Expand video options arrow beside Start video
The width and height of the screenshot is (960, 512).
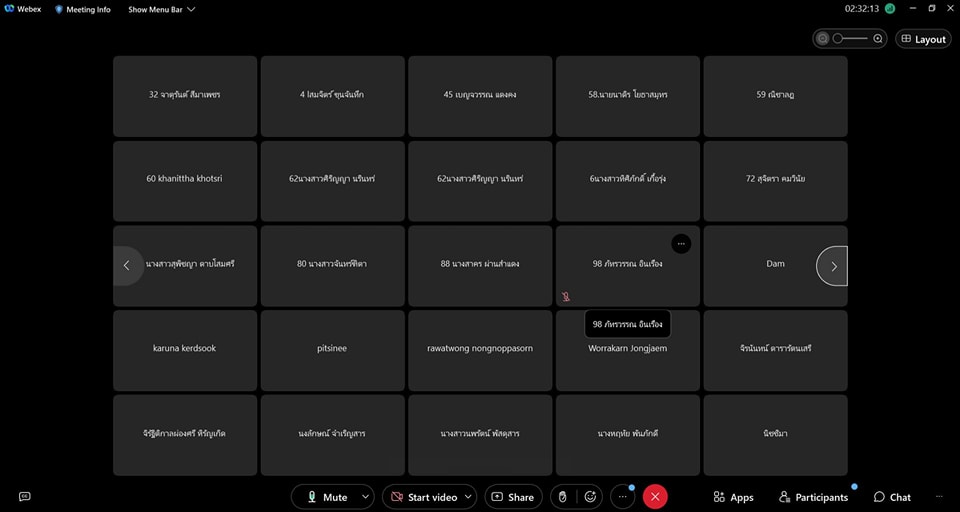pyautogui.click(x=468, y=497)
